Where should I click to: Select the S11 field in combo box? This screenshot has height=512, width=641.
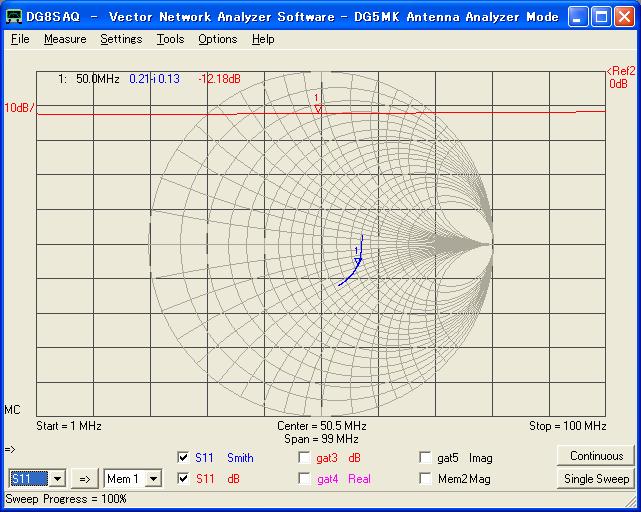(x=28, y=478)
